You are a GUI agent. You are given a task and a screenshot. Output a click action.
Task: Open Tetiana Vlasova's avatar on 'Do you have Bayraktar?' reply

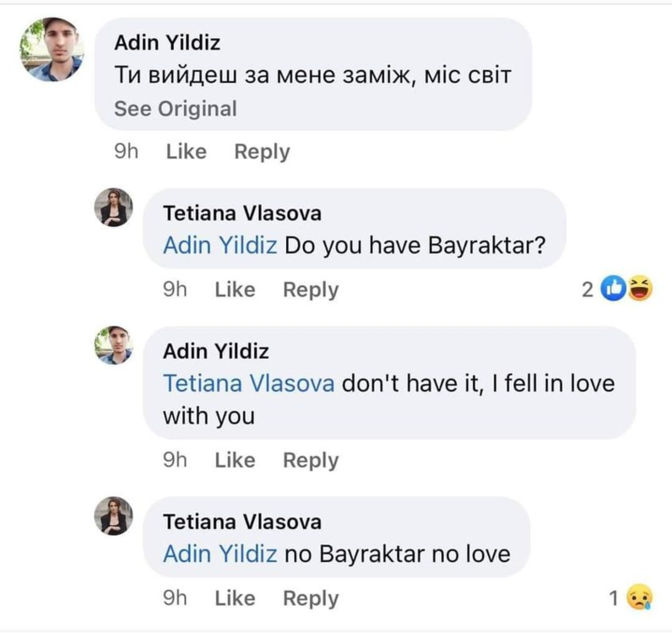click(112, 208)
